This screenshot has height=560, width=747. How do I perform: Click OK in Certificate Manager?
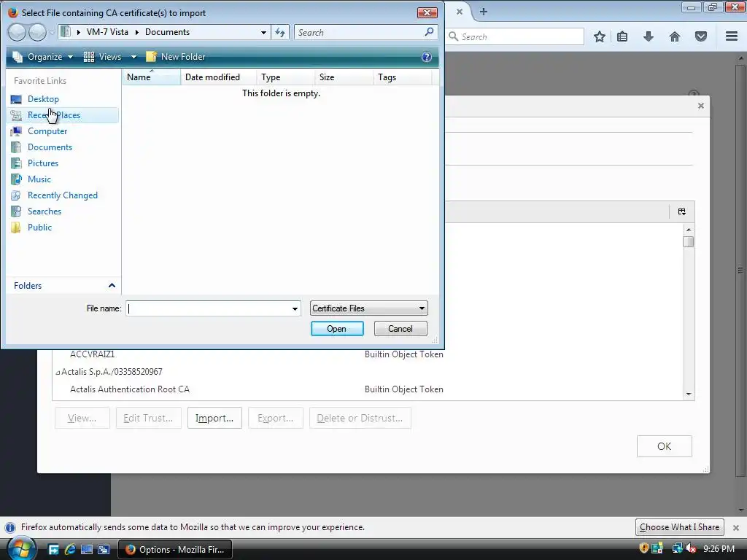(664, 446)
